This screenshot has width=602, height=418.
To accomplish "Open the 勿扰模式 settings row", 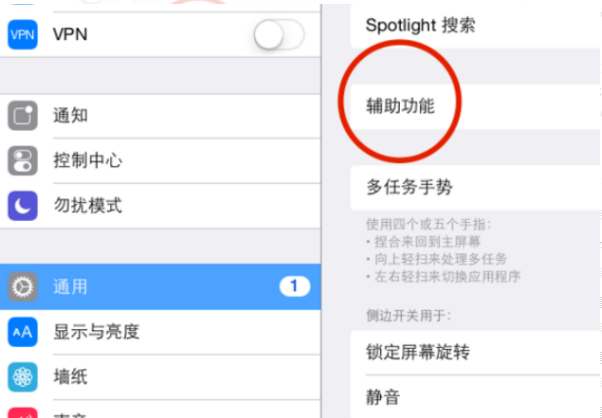I will click(160, 206).
